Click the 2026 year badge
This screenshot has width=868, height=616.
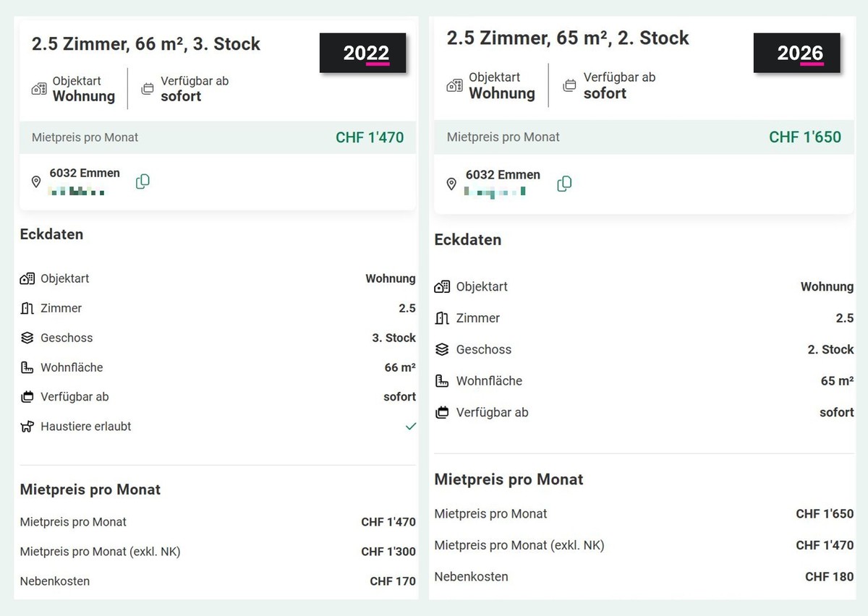click(x=796, y=53)
